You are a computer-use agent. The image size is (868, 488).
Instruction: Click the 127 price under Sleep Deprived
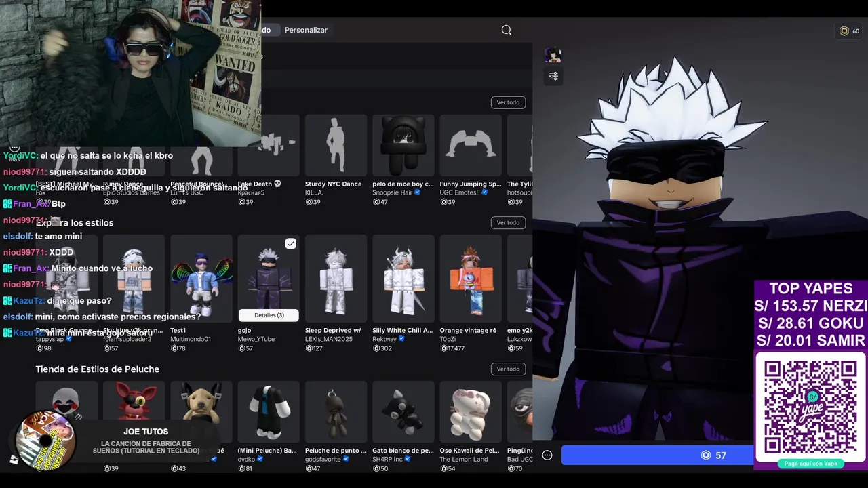(x=315, y=348)
